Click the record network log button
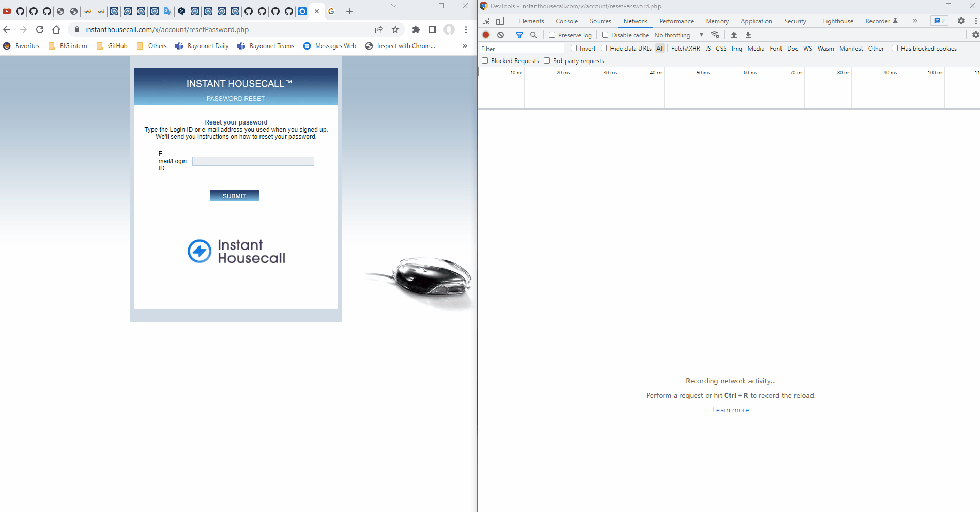The width and height of the screenshot is (980, 512). pos(485,35)
